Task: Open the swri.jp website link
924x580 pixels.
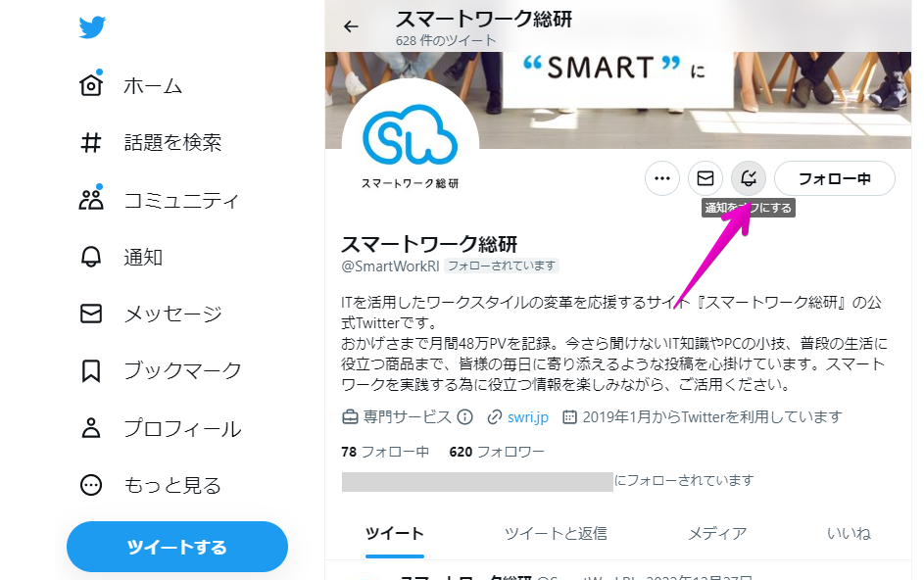Action: [x=528, y=417]
